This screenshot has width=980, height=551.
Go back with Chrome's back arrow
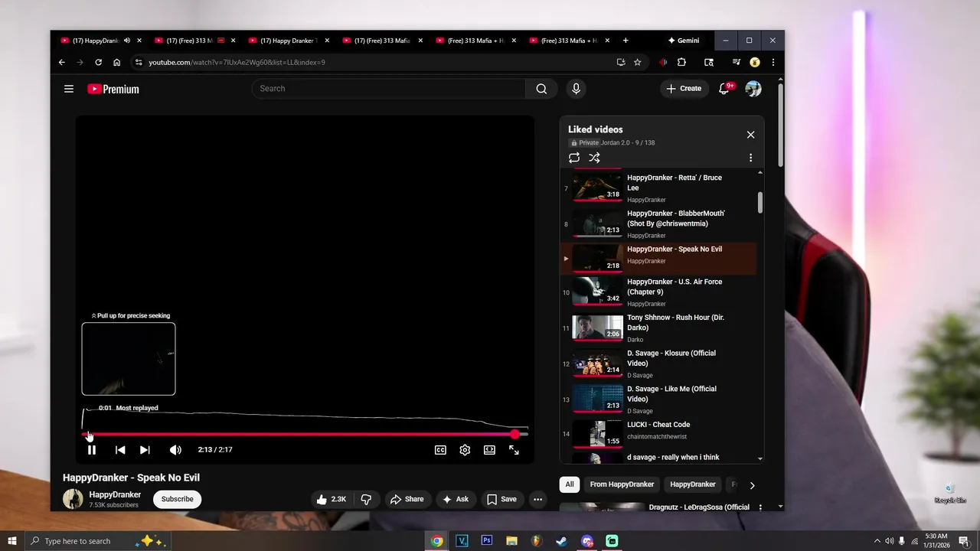[62, 62]
